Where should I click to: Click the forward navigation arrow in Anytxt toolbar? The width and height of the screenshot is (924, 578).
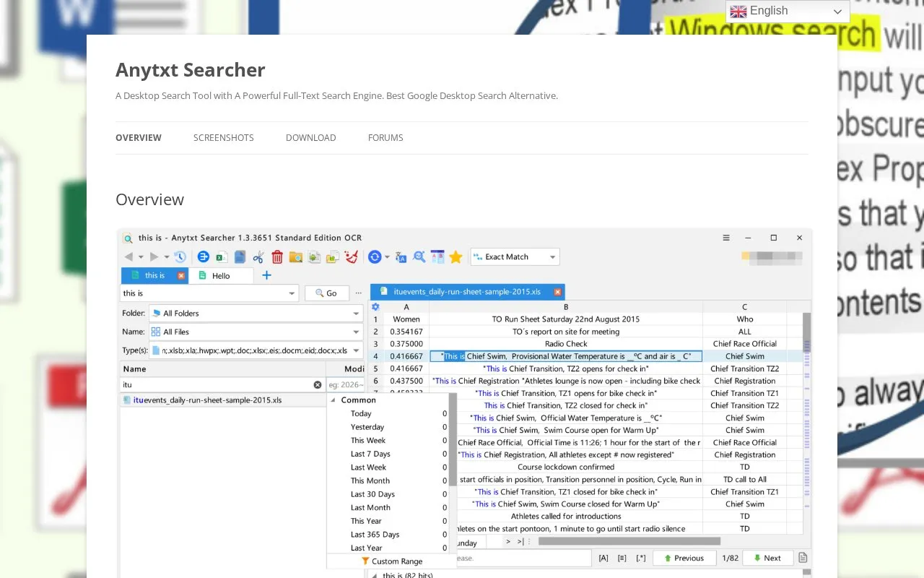[154, 257]
